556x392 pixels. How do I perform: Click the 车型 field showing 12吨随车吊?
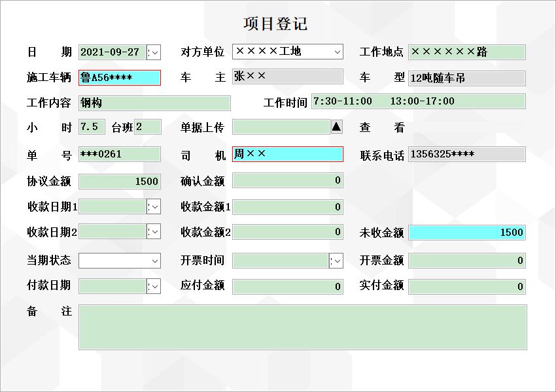point(466,78)
